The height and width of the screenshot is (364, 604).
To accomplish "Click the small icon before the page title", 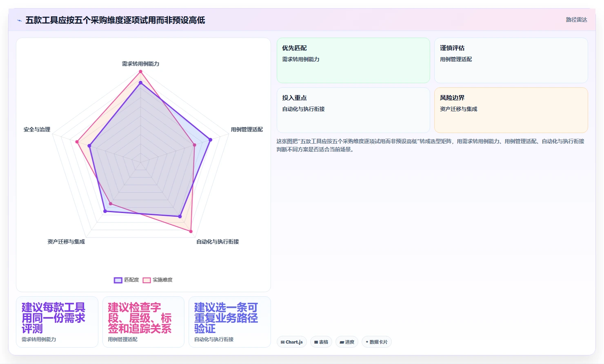I will 19,20.
